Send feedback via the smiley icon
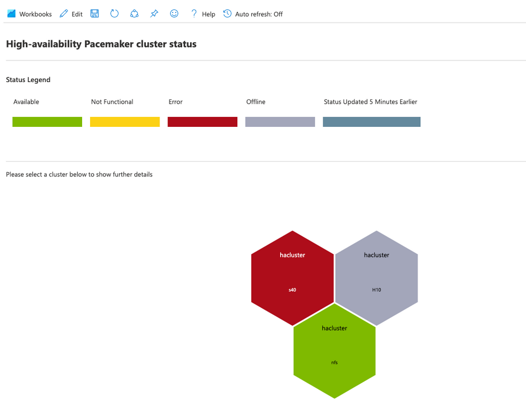Screen dimensions: 526x420 click(174, 14)
